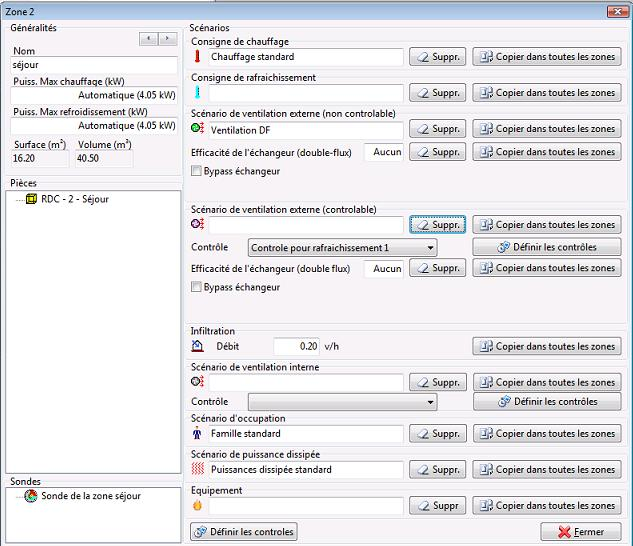Image resolution: width=633 pixels, height=546 pixels.
Task: Enable Bypass échangeur under non-controllable ventilation
Action: click(x=196, y=171)
